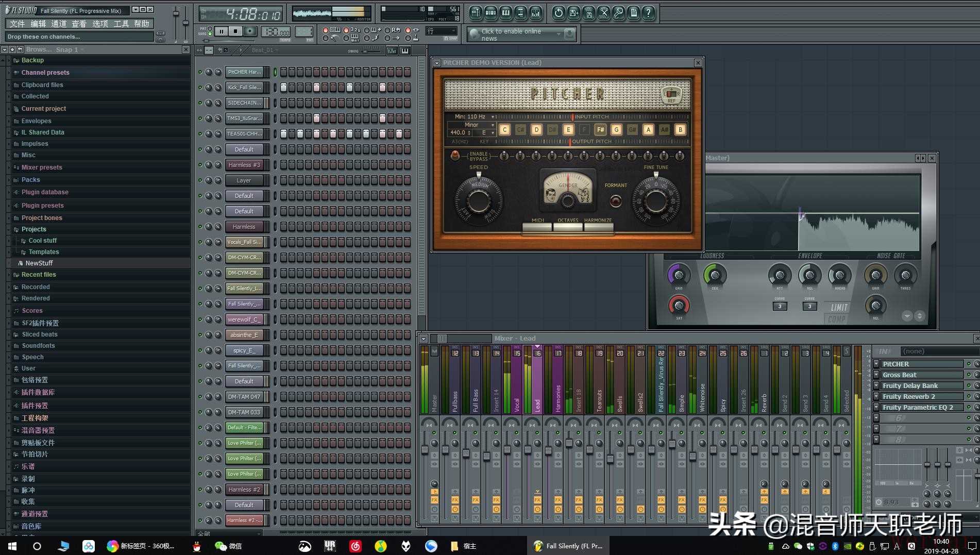
Task: Click the help question mark icon
Action: point(649,13)
